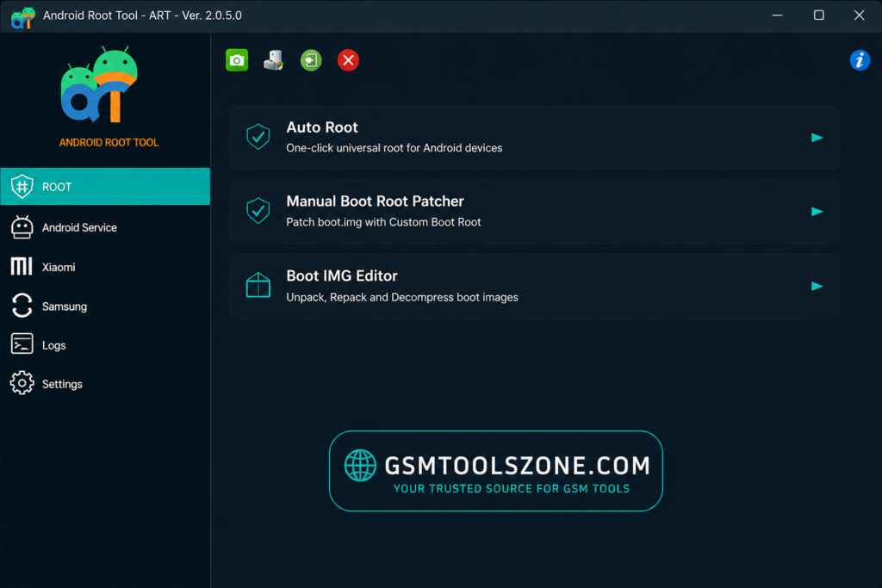Click the green camera screenshot icon
Viewport: 882px width, 588px height.
tap(237, 60)
